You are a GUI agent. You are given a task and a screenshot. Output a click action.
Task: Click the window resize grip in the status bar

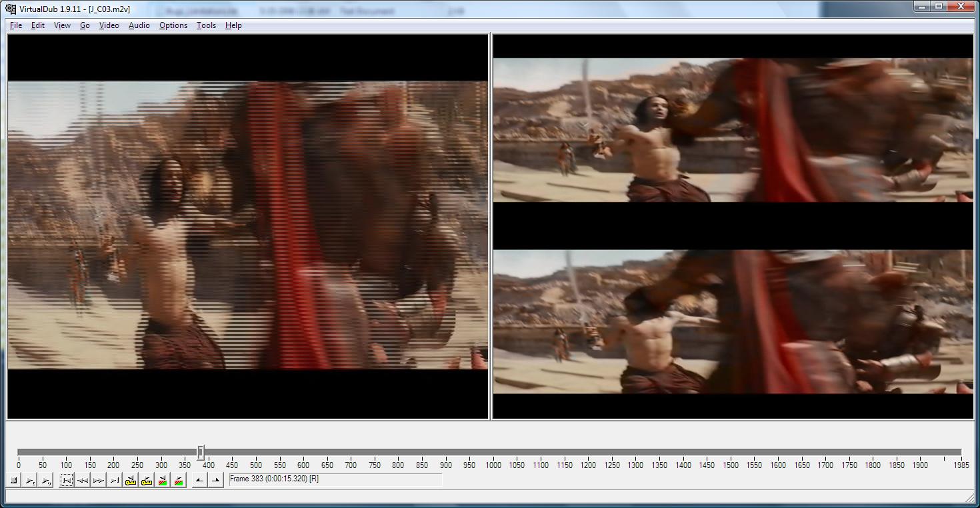tap(969, 497)
